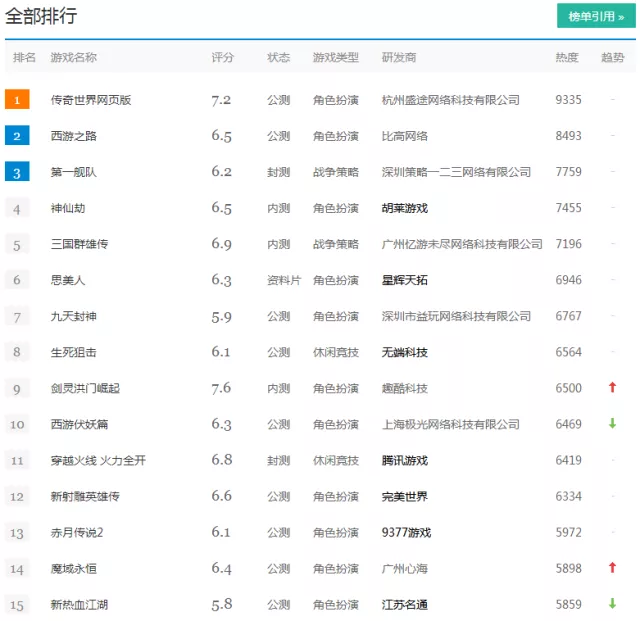The width and height of the screenshot is (640, 621).
Task: Click the 热度 column header
Action: coord(567,58)
